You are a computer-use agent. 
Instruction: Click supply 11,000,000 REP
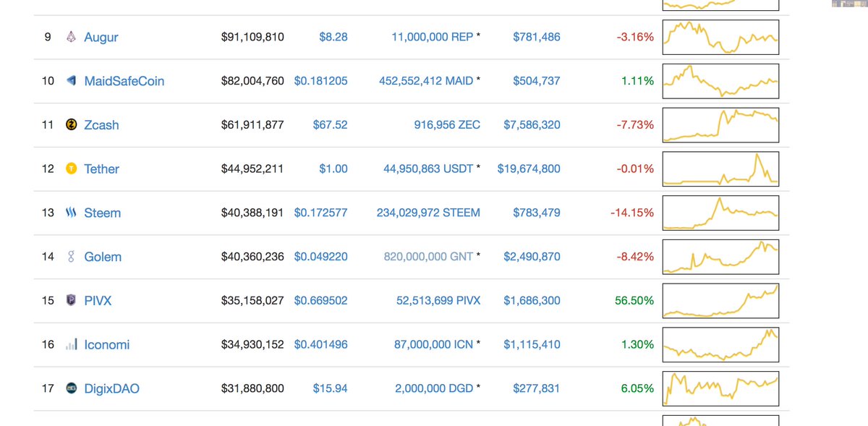tap(432, 36)
